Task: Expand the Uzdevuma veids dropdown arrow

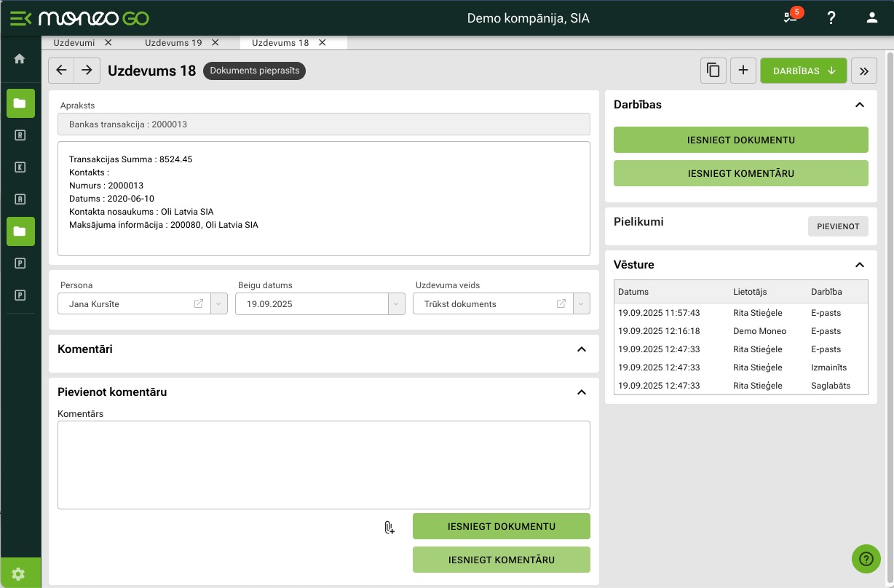Action: point(581,304)
